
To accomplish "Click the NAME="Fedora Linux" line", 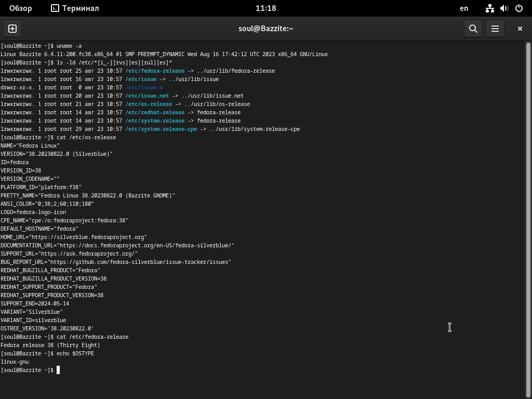I will point(30,145).
